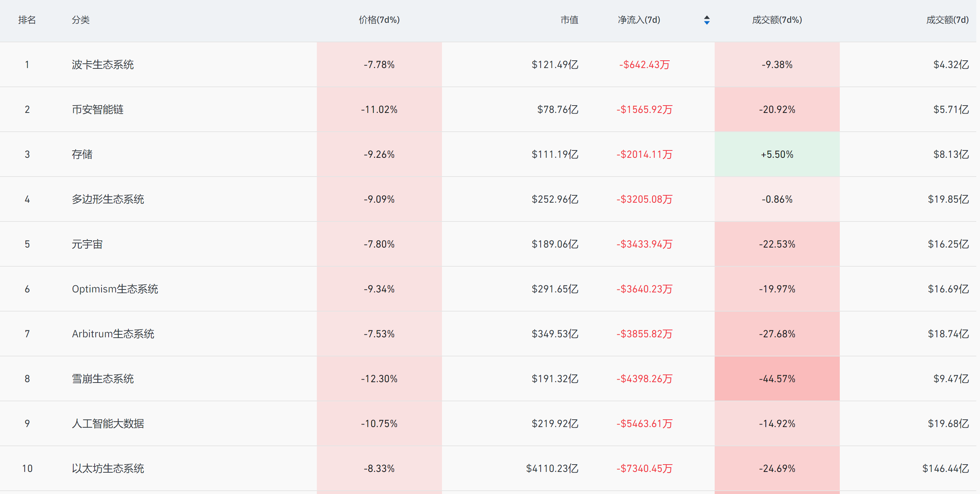
Task: Click market cap $291.65亿
Action: click(x=555, y=289)
